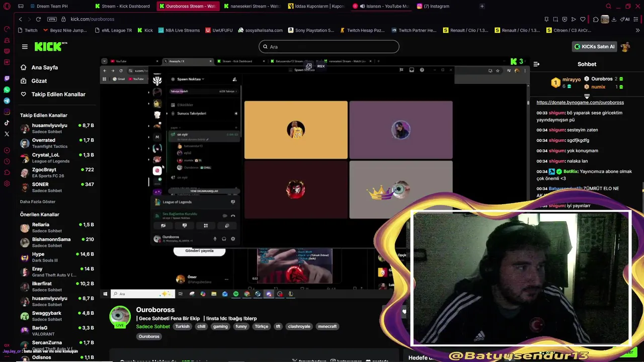The height and width of the screenshot is (362, 644).
Task: Click the VPN badge in address bar
Action: tap(52, 19)
